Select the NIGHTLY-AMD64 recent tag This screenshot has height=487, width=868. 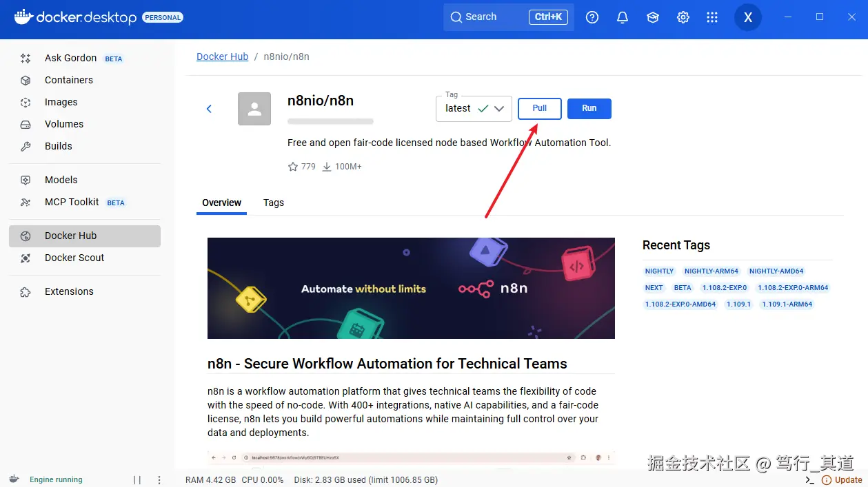(776, 271)
